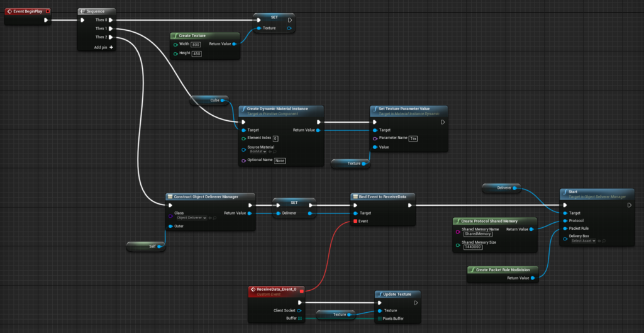The width and height of the screenshot is (644, 333).
Task: Click the Buffer pin on ReceiveData_Event_0
Action: [x=300, y=318]
